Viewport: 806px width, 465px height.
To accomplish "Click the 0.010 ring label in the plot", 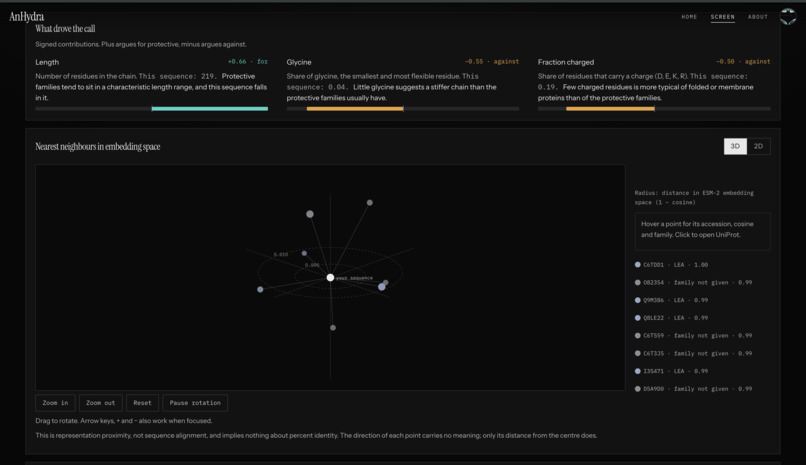I will (x=281, y=254).
